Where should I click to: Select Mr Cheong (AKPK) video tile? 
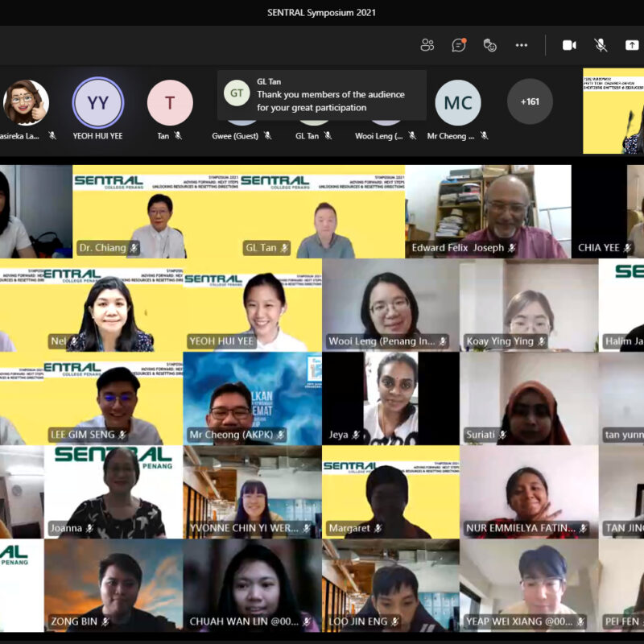click(253, 398)
